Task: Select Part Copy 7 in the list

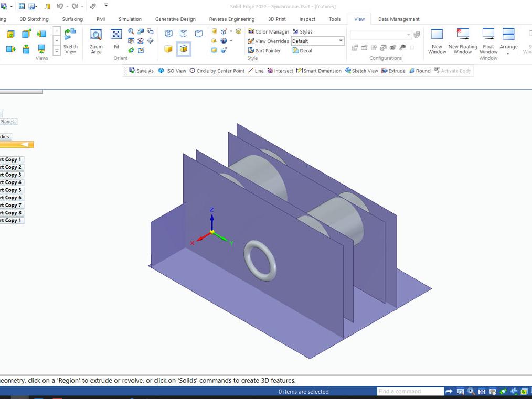Action: point(11,205)
